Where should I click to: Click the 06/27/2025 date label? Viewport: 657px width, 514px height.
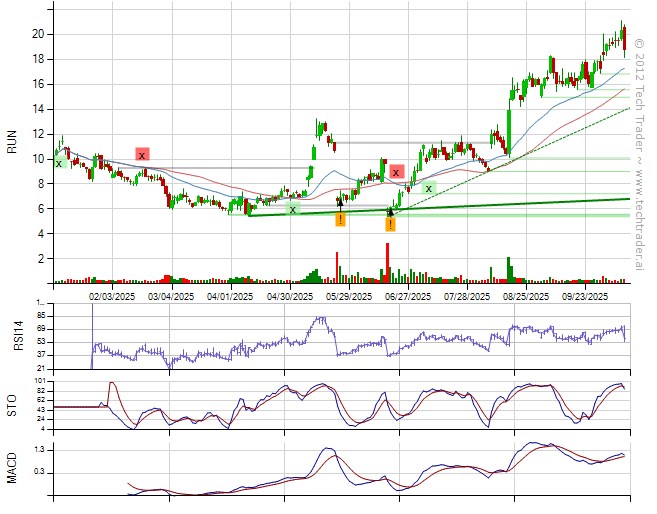click(x=407, y=296)
